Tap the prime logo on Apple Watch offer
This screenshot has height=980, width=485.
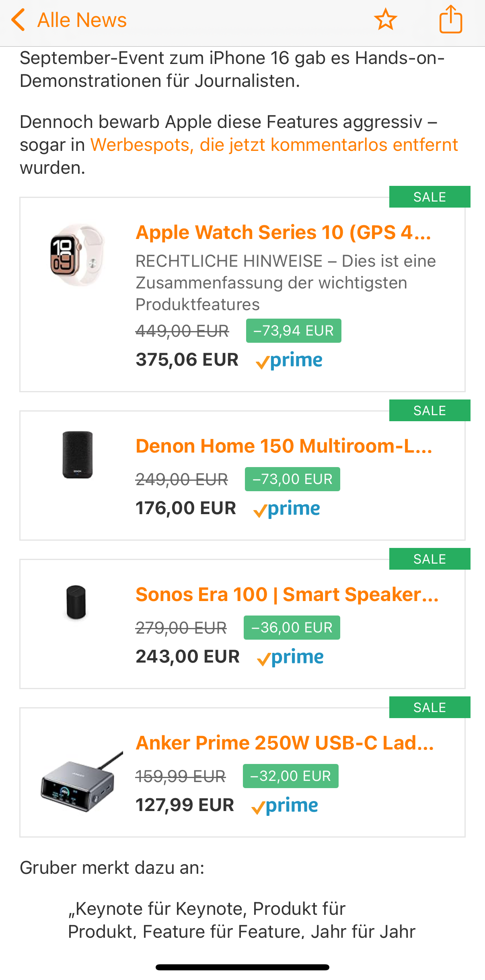click(290, 360)
